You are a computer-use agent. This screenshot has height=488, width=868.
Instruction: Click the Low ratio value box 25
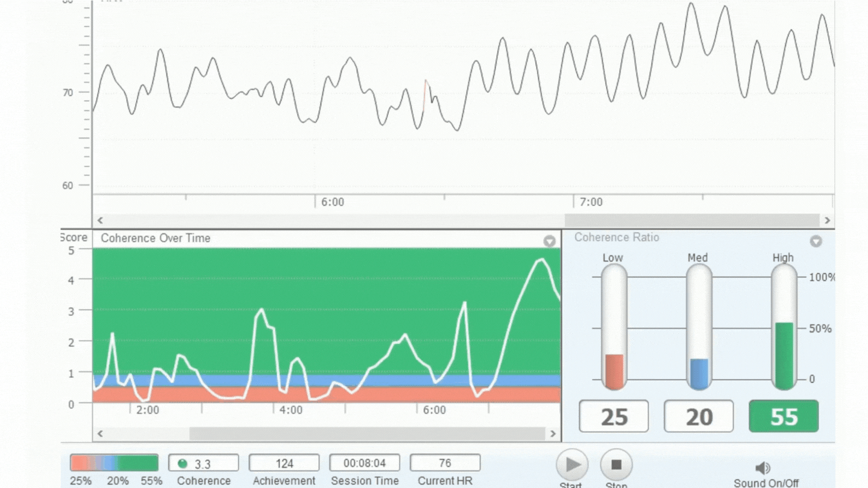614,416
